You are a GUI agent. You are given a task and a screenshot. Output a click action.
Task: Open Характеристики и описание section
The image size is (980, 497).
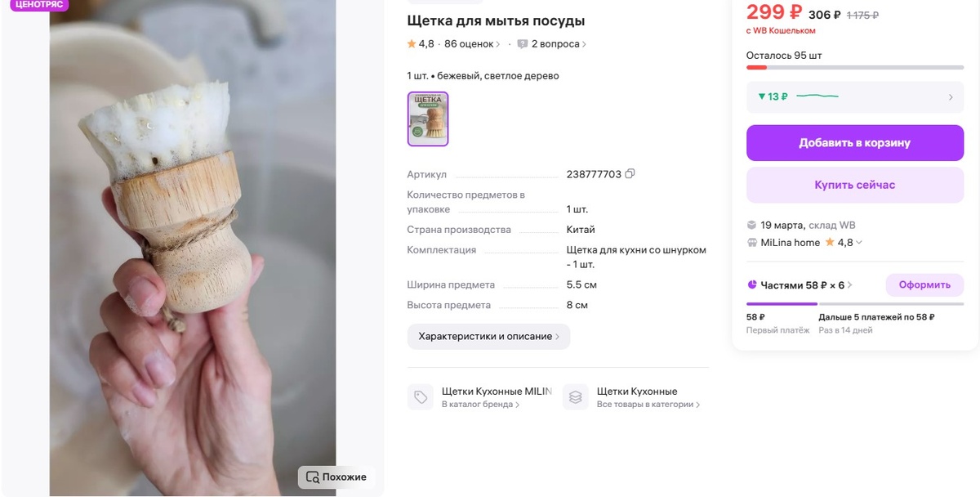click(x=488, y=337)
